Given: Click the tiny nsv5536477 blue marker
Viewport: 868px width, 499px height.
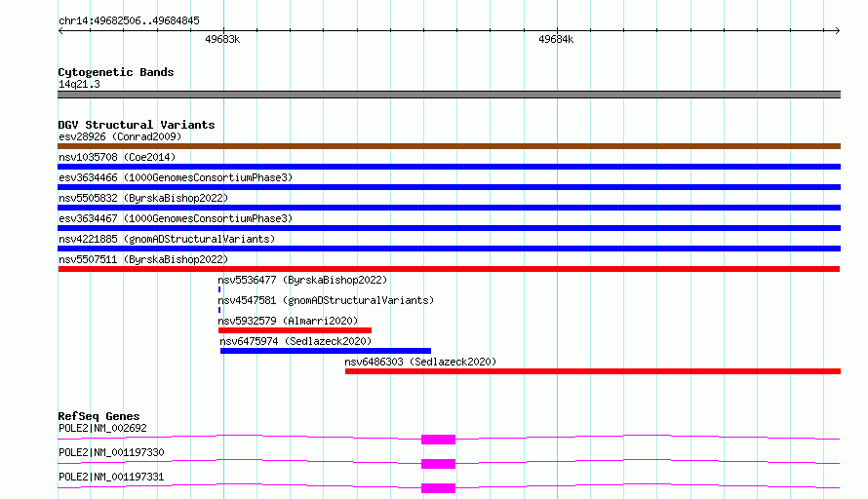Looking at the screenshot, I should [x=219, y=289].
